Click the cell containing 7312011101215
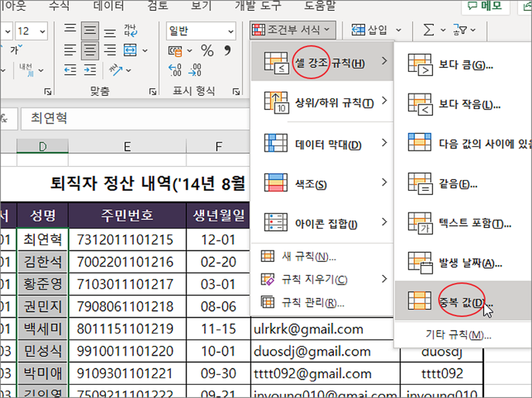The width and height of the screenshot is (532, 398). pos(127,240)
